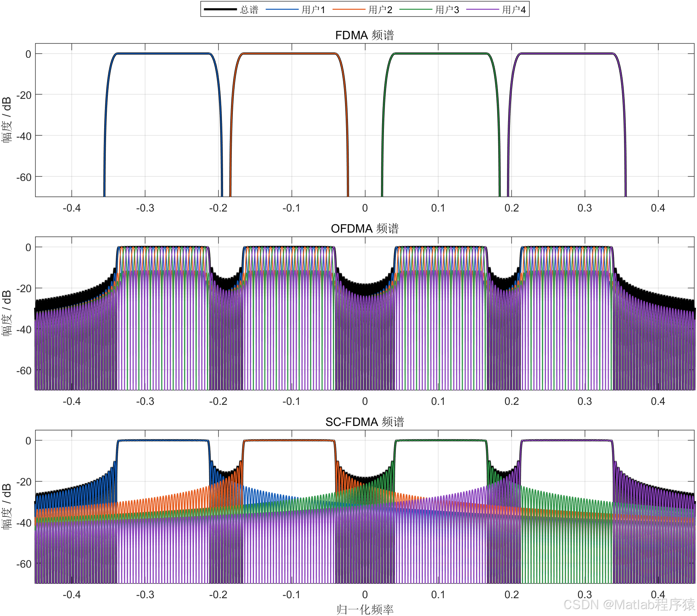Click the blue user 1 passband in FDMA plot

pyautogui.click(x=163, y=53)
